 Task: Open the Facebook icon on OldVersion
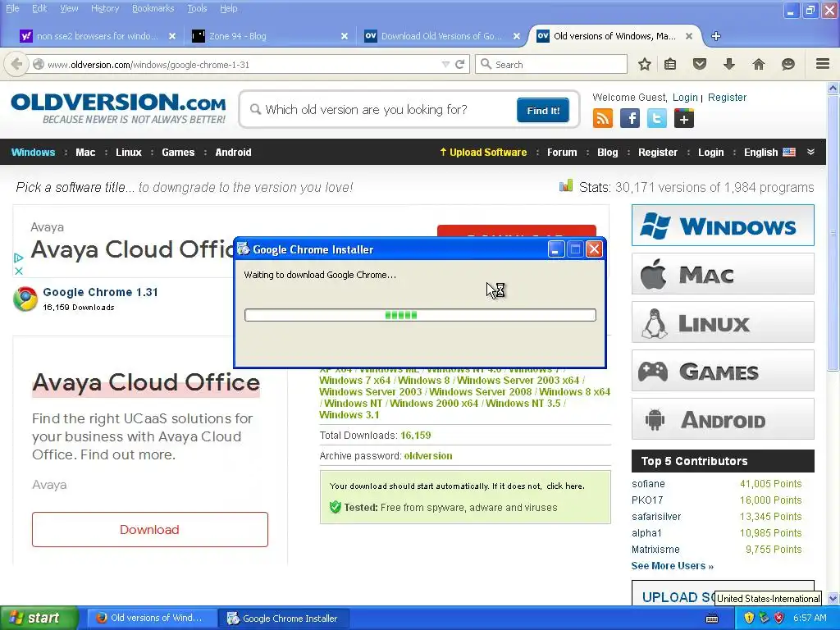coord(630,118)
